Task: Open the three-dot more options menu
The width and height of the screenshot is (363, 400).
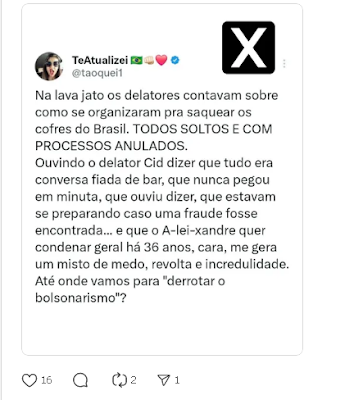Action: (x=284, y=63)
